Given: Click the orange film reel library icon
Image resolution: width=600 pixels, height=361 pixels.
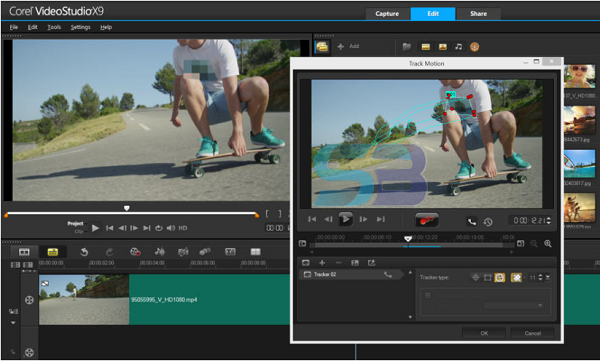Looking at the screenshot, I should tap(474, 47).
